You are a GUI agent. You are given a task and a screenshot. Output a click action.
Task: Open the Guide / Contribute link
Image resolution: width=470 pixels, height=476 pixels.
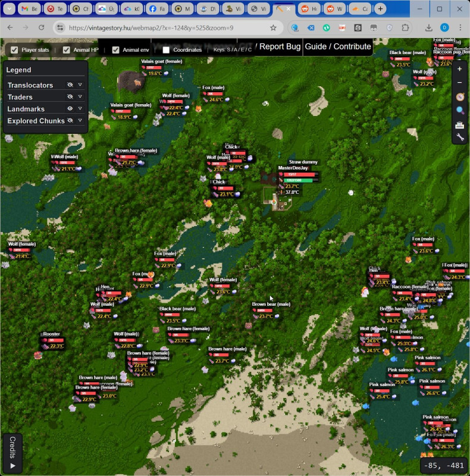[x=338, y=47]
